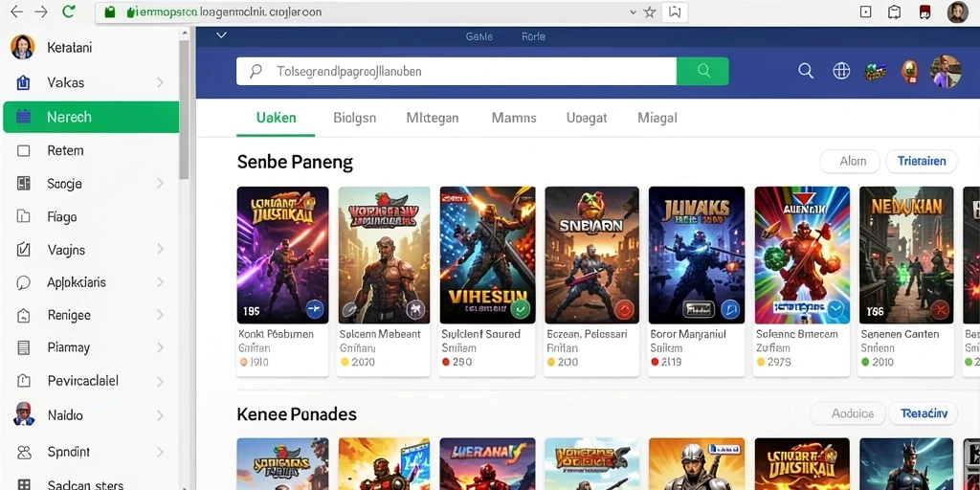The width and height of the screenshot is (980, 490).
Task: Click the Senbe Paneng section heading
Action: click(x=295, y=163)
